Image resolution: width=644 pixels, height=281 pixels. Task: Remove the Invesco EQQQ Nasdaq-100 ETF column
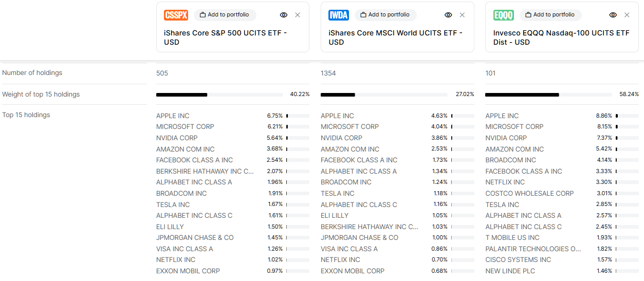627,15
